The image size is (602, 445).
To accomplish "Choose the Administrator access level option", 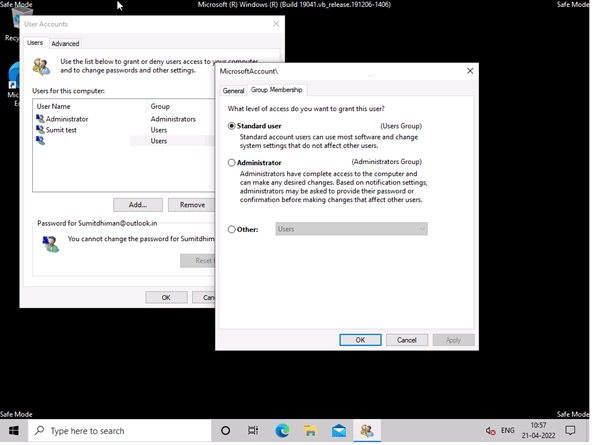I will 232,162.
